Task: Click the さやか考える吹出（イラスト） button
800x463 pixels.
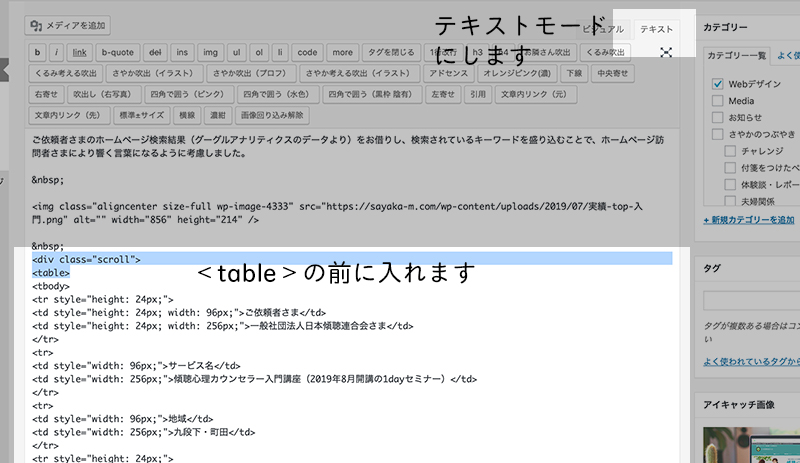Action: point(360,73)
